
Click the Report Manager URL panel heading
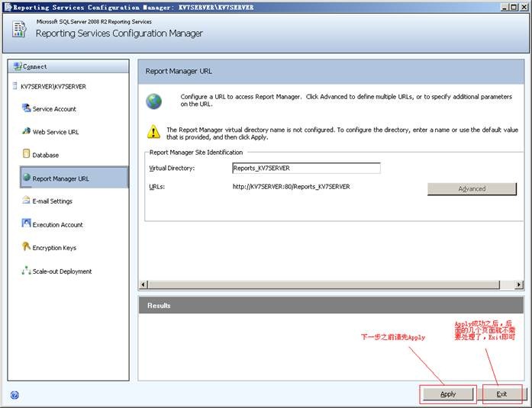pyautogui.click(x=179, y=71)
